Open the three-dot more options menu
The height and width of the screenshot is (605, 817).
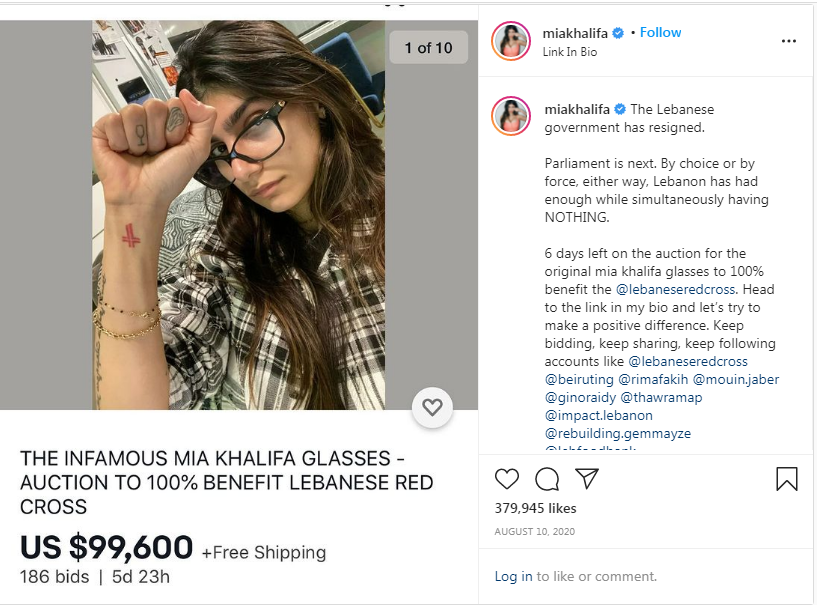pyautogui.click(x=789, y=41)
